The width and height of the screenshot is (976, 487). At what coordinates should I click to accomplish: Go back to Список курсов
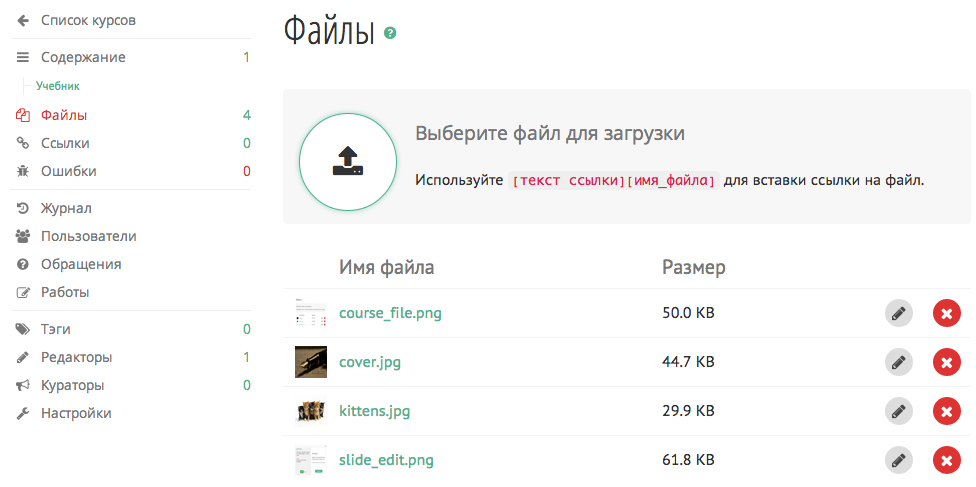point(87,20)
